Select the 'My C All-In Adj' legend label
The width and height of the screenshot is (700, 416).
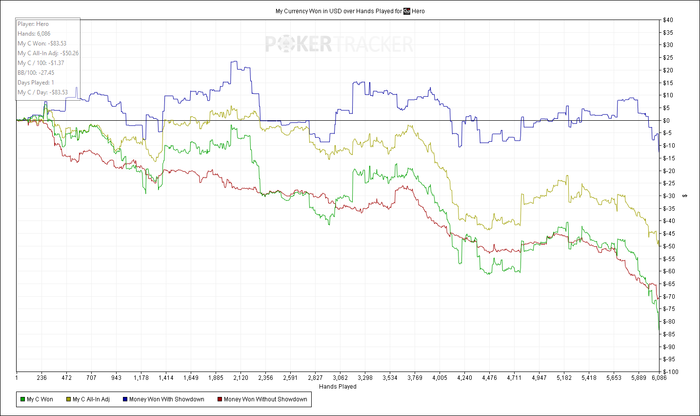[x=91, y=399]
